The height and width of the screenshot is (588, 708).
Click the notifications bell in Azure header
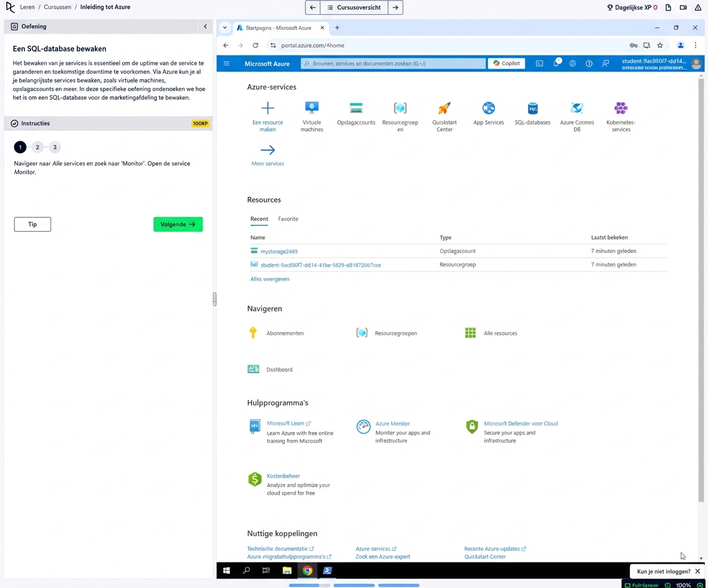[x=556, y=64]
